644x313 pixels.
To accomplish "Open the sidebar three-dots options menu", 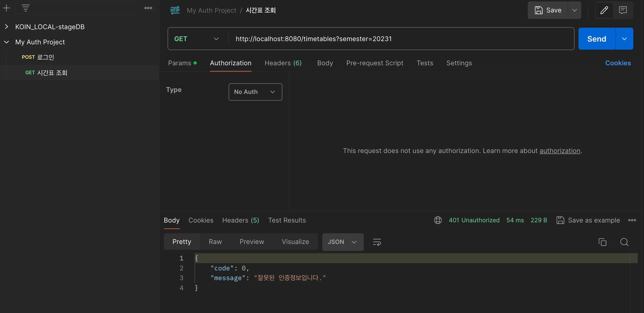I will point(148,8).
